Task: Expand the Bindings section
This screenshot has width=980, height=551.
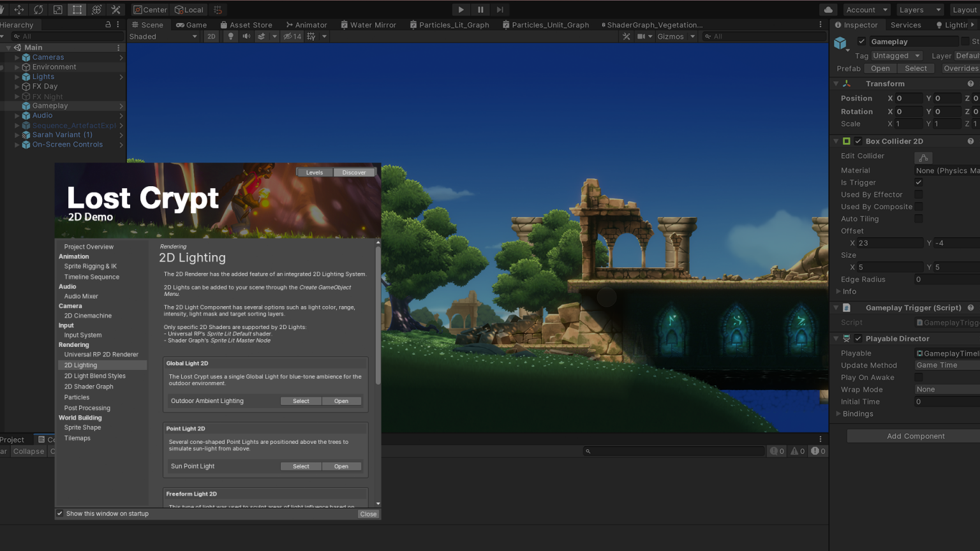Action: (838, 414)
